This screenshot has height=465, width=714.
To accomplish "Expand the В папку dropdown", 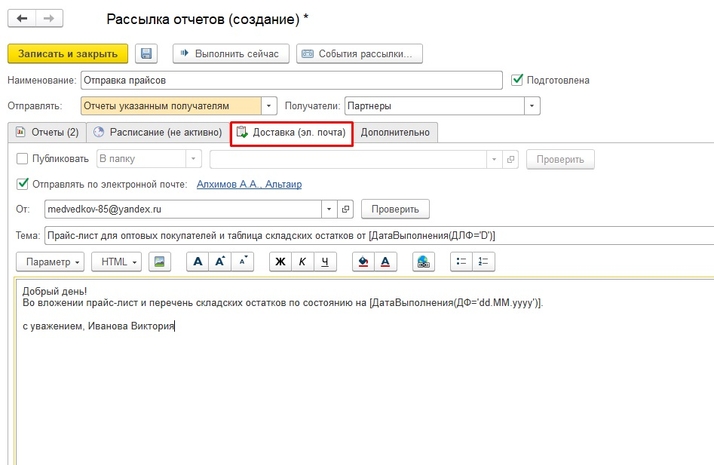I will 193,159.
